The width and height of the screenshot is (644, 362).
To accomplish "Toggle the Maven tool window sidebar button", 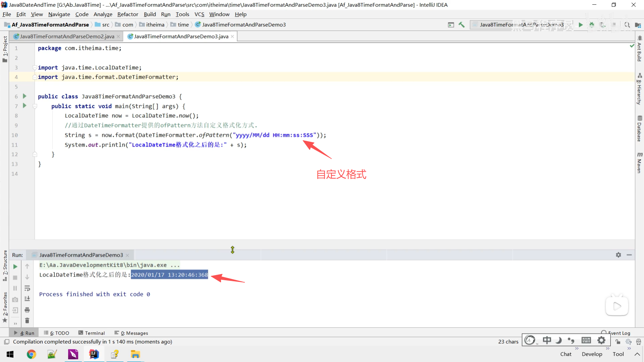I will (639, 163).
